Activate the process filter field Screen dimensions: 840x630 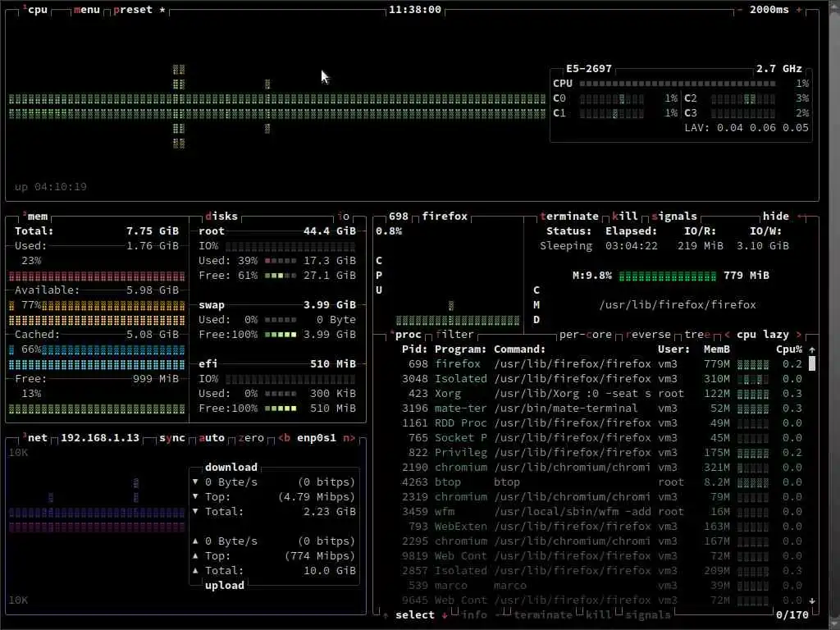click(x=454, y=335)
